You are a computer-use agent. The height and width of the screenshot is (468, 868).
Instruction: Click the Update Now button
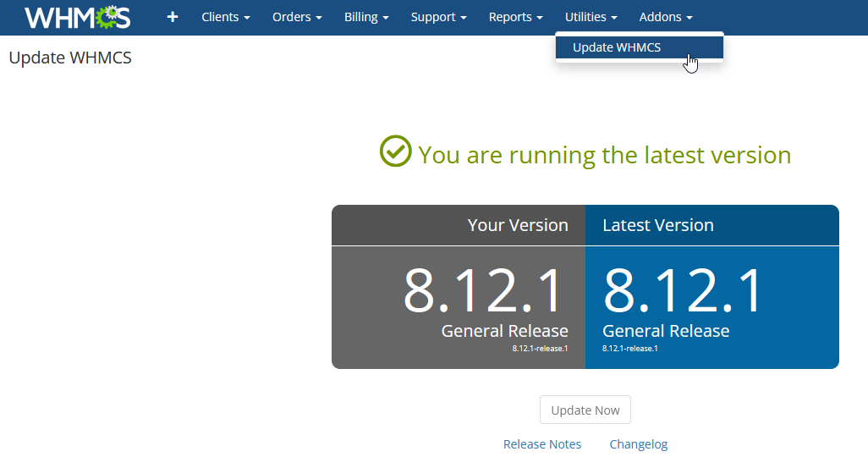point(585,410)
